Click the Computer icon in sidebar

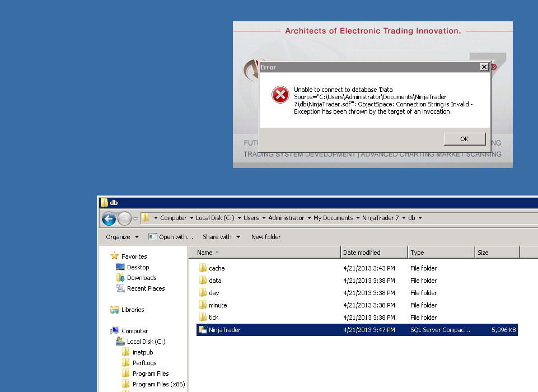pos(115,330)
